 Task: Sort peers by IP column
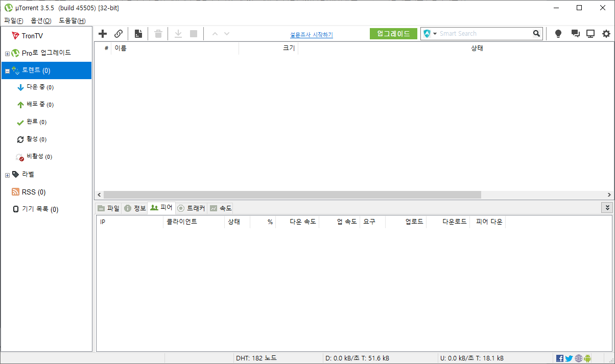tap(130, 222)
